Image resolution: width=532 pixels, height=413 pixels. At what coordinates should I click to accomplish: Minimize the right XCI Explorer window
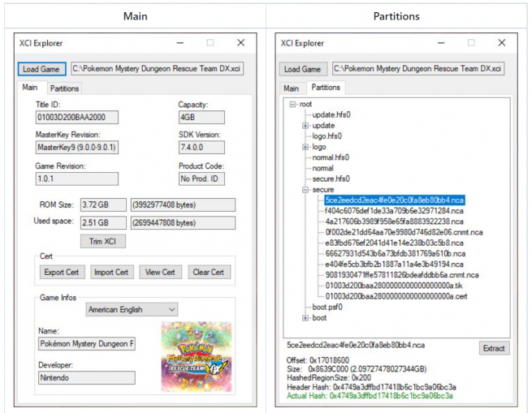pyautogui.click(x=441, y=43)
